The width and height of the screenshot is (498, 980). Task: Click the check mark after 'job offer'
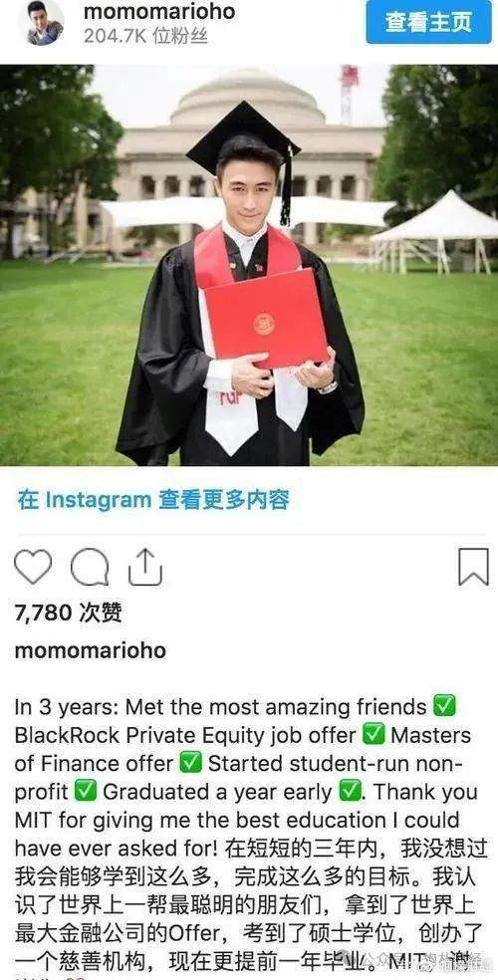[x=373, y=735]
